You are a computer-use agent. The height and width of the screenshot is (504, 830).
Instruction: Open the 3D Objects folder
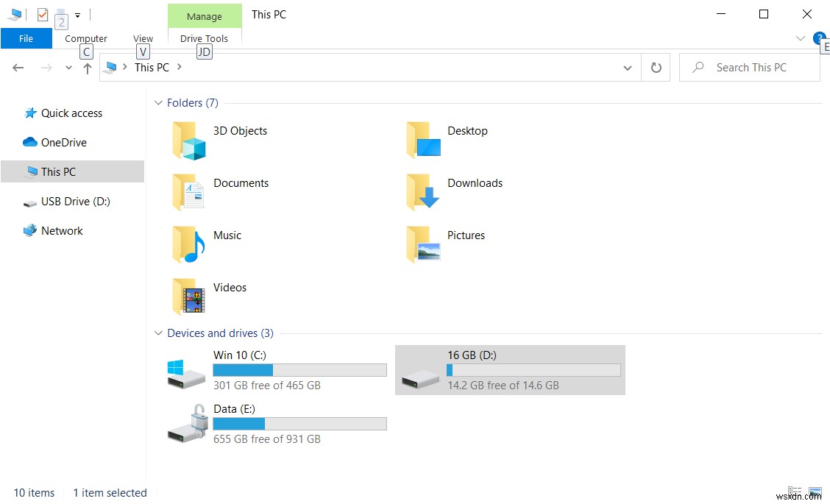(x=240, y=131)
